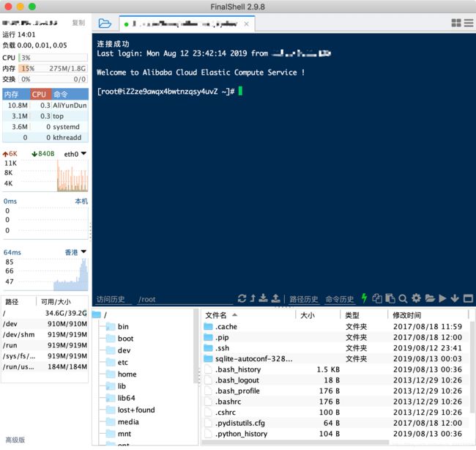The image size is (476, 450).
Task: Click the play triangle icon in terminal toolbar
Action: tap(442, 298)
